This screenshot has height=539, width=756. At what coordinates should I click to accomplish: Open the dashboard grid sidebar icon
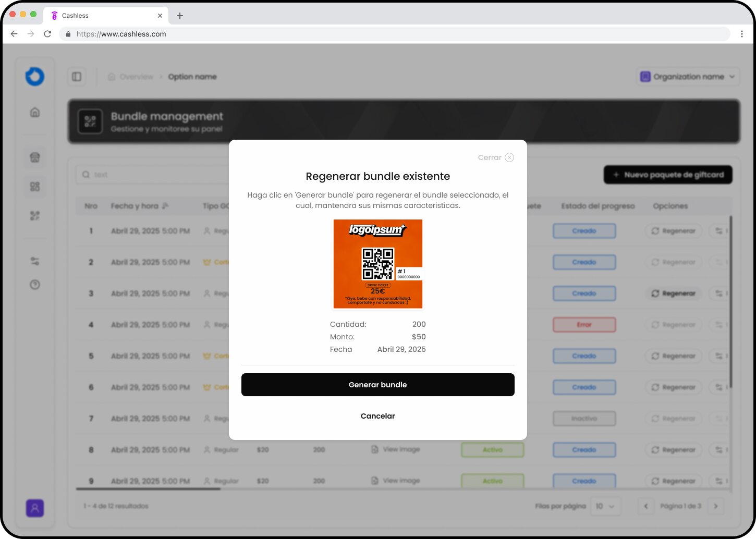(35, 187)
